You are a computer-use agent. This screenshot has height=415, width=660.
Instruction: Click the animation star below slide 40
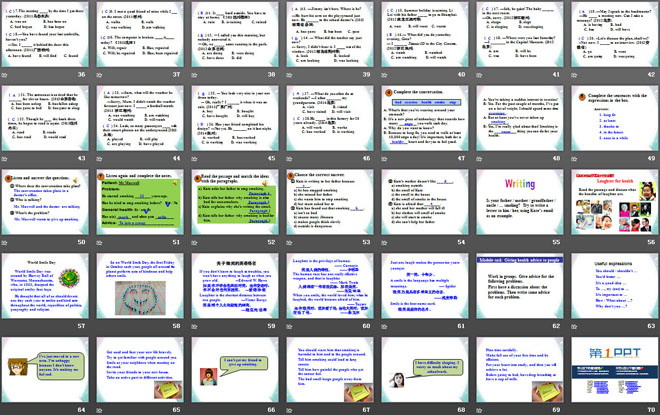[x=384, y=75]
